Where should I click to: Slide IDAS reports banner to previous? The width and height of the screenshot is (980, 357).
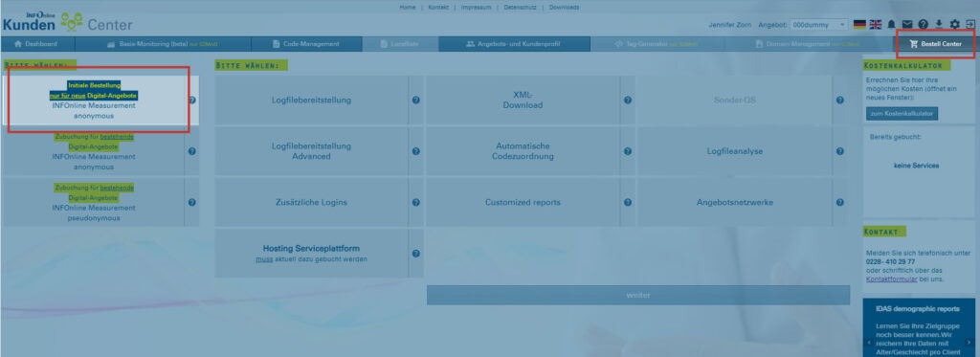(x=868, y=343)
